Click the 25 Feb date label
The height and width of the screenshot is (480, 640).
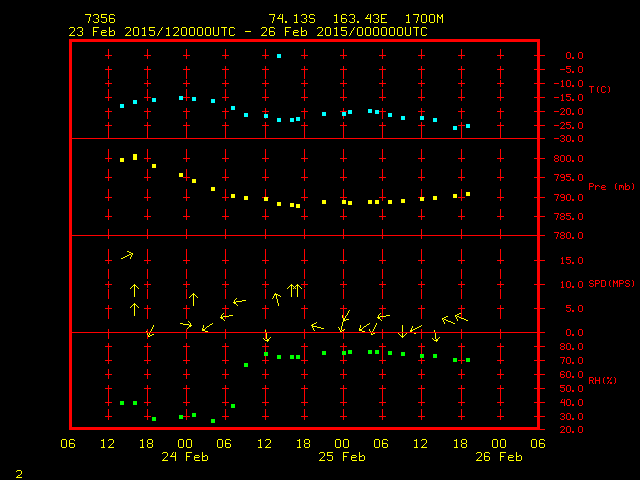pos(342,456)
